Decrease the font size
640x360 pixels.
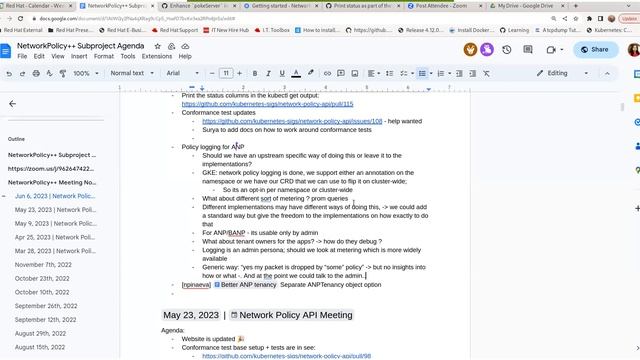click(x=212, y=73)
